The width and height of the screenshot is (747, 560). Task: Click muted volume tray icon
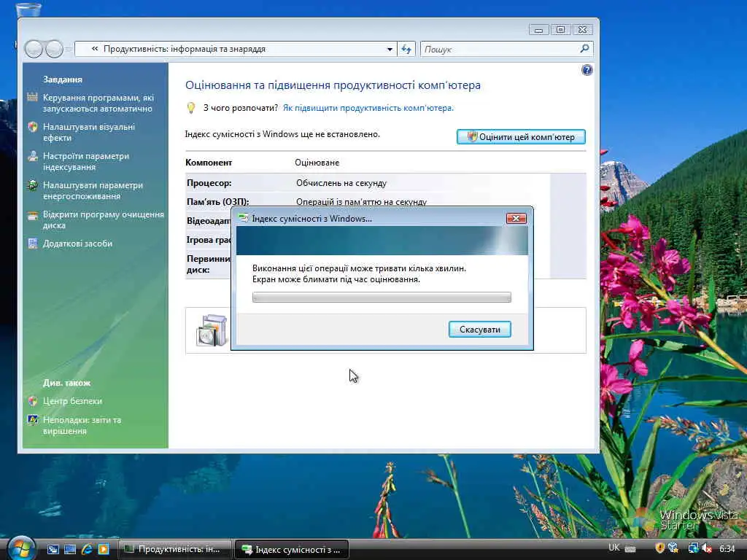pyautogui.click(x=707, y=548)
